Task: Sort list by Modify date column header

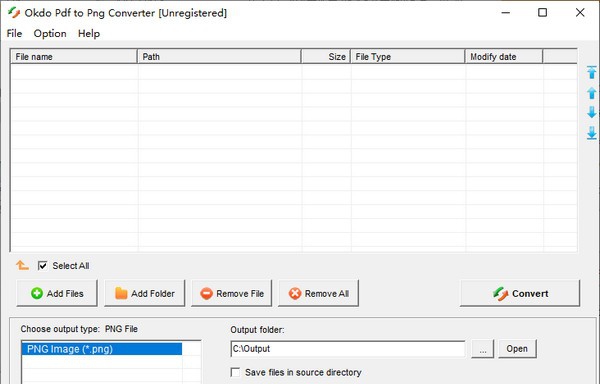Action: click(504, 57)
